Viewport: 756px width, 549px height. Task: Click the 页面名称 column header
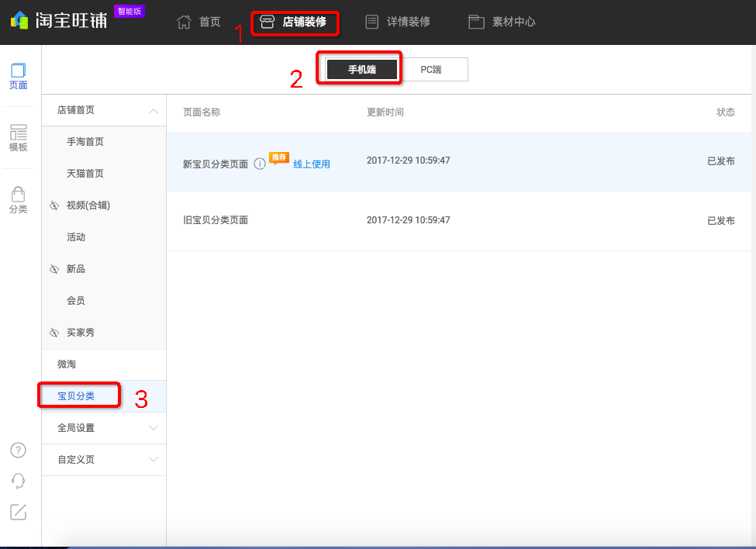202,112
